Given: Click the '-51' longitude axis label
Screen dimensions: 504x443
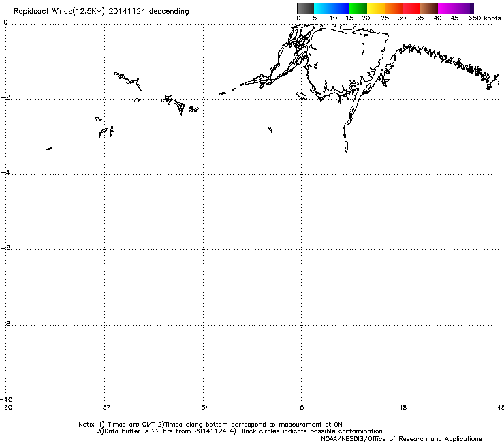Looking at the screenshot, I should click(301, 408).
